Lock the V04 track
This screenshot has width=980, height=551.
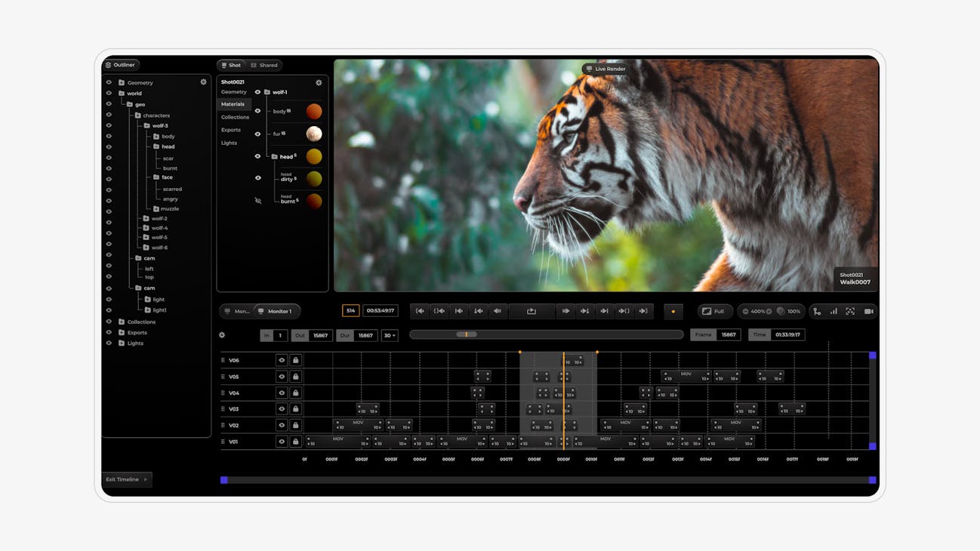(296, 393)
